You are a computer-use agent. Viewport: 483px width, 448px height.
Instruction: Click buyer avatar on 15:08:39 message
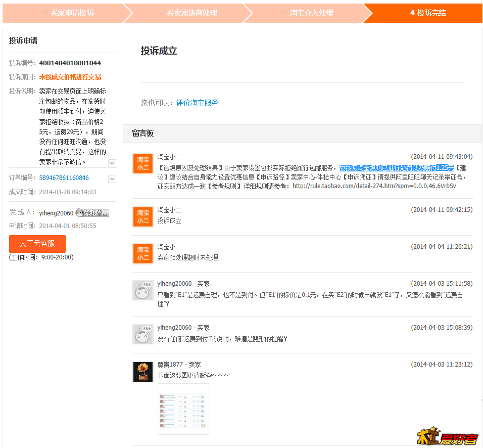(143, 335)
